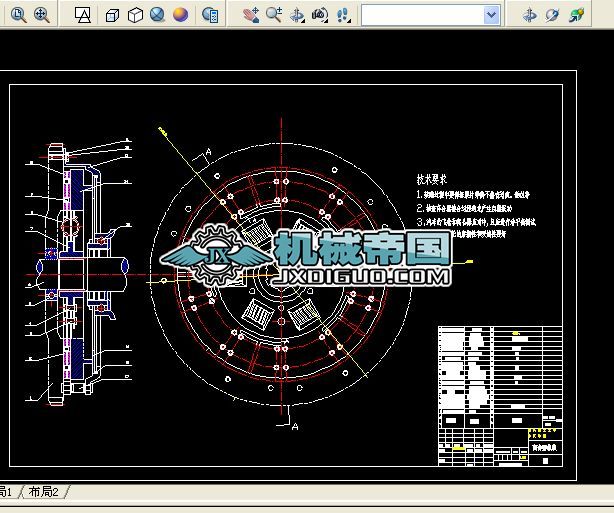Click the Swivel camera icon
Screen dimensions: 614x513
point(320,15)
